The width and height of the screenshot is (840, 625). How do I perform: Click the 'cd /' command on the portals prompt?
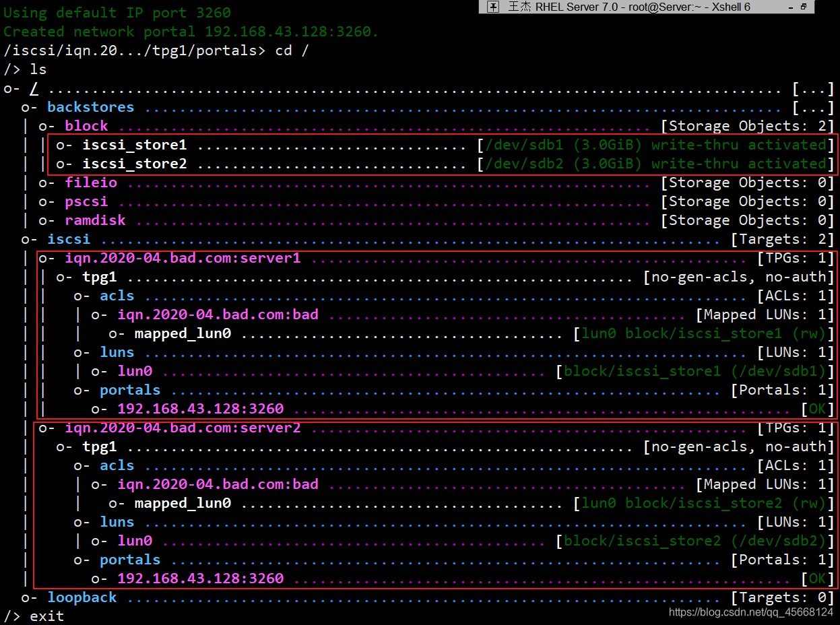pyautogui.click(x=292, y=50)
